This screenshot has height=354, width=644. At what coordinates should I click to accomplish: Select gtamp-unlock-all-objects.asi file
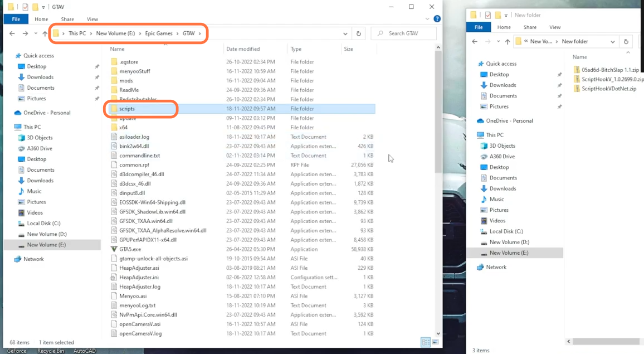(x=153, y=259)
